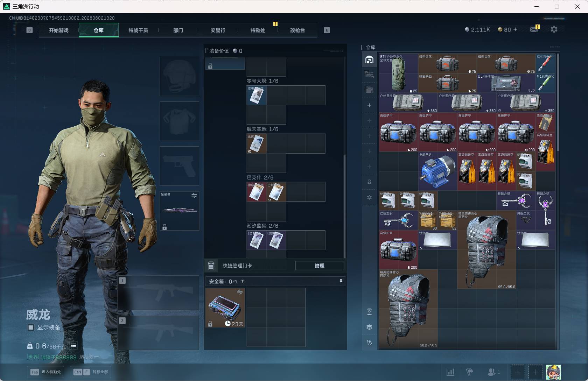This screenshot has width=588, height=381.
Task: Click the padlock icon in the stash sidebar
Action: (x=369, y=182)
